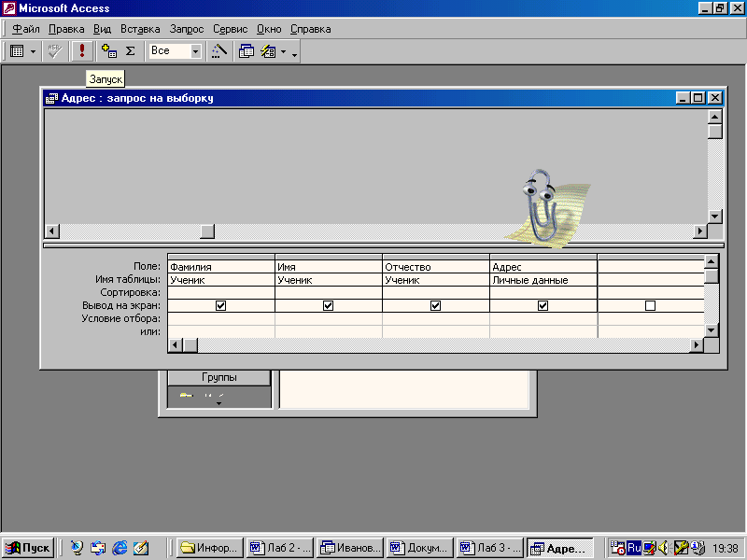Open the Пуск start button
This screenshot has height=560, width=747.
(x=28, y=548)
